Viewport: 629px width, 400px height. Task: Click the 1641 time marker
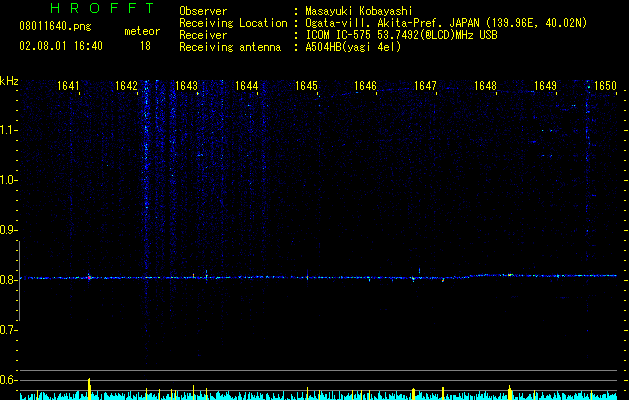click(68, 86)
